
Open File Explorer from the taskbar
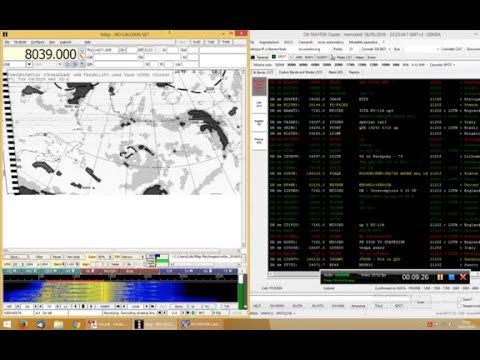tap(58, 324)
